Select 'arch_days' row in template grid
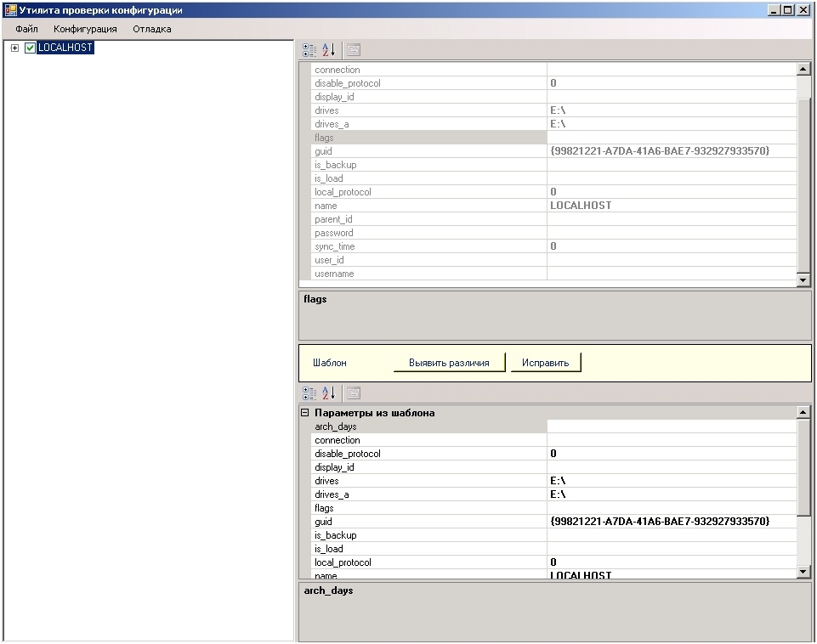This screenshot has width=817, height=644. (x=553, y=427)
